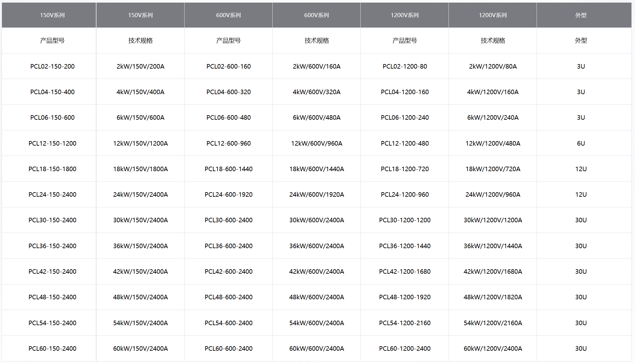The width and height of the screenshot is (635, 364).
Task: Select model PCL24-600-1920
Action: click(228, 194)
